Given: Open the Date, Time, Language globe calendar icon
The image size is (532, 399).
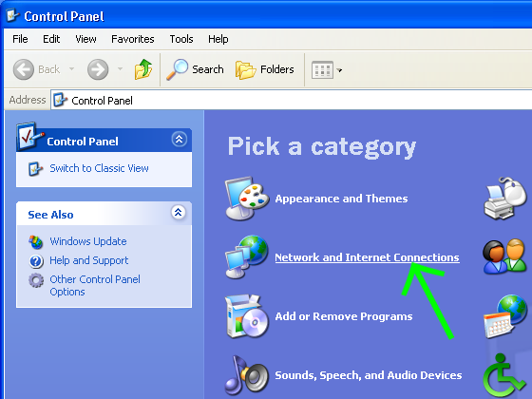Looking at the screenshot, I should click(x=505, y=316).
